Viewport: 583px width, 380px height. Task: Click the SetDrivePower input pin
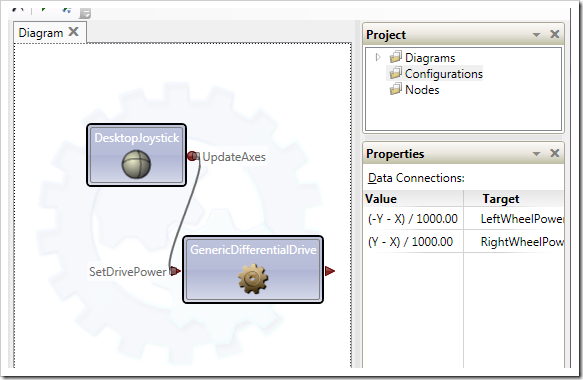pos(175,271)
